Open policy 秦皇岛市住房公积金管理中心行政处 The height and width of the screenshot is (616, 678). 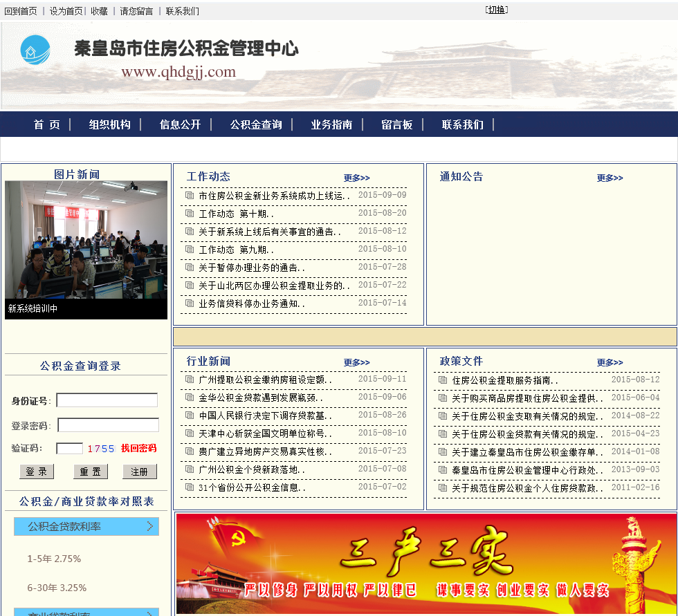pyautogui.click(x=527, y=470)
